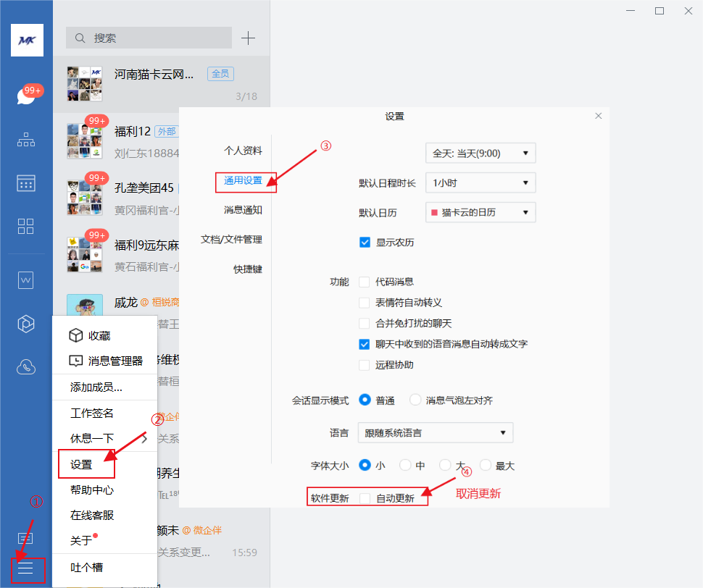Select 普通 conversation display mode
Viewport: 703px width, 588px height.
point(365,400)
